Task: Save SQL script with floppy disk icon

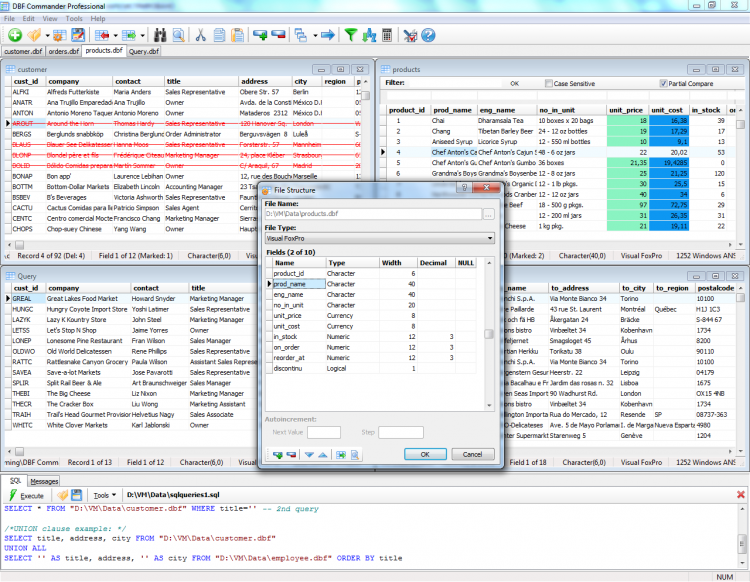Action: click(x=77, y=495)
